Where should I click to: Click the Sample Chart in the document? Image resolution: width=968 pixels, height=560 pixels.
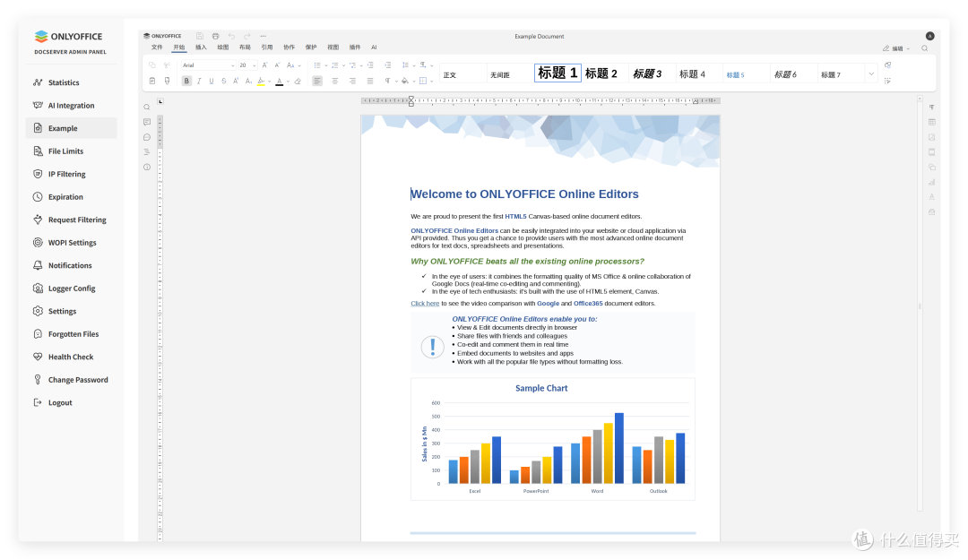click(552, 439)
